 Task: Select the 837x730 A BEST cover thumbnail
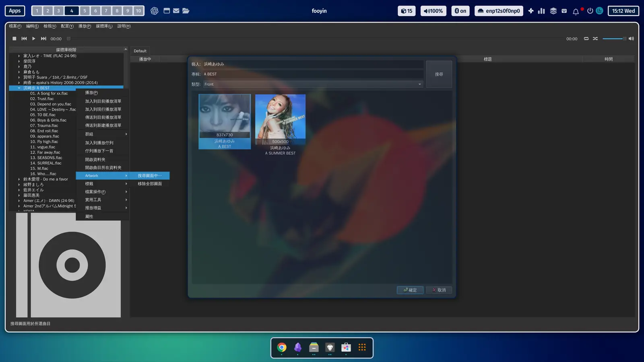tap(225, 121)
